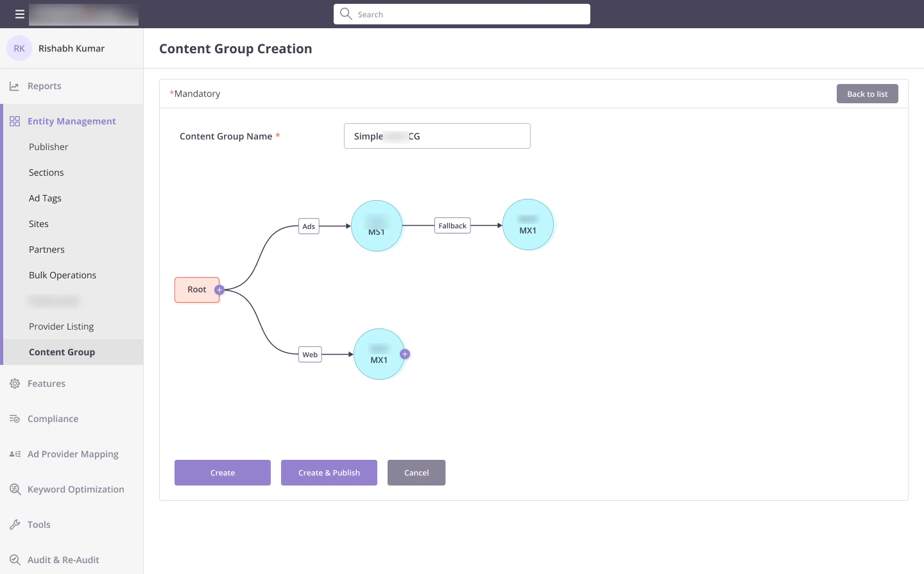Focus the Content Group Name field
Viewport: 924px width, 574px height.
437,136
